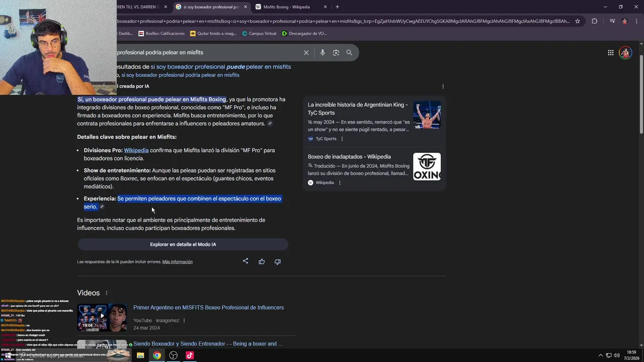Clear the Google search box text
This screenshot has width=644, height=362.
click(x=306, y=52)
